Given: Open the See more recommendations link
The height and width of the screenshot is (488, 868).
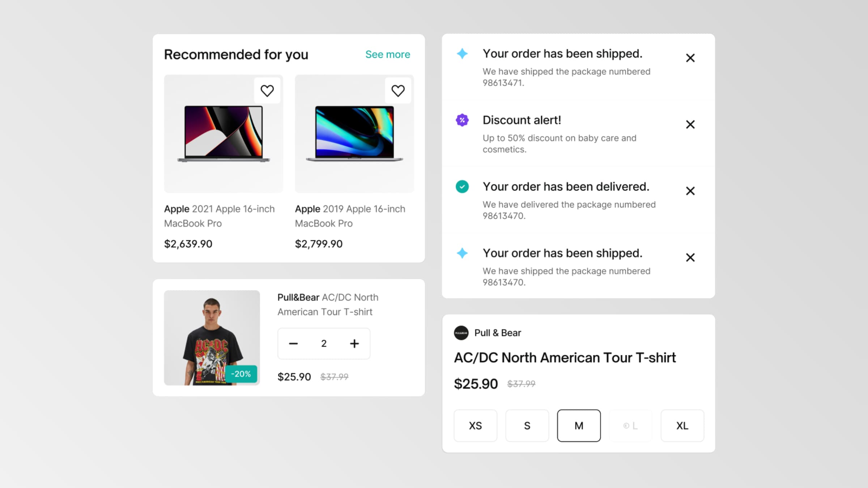Looking at the screenshot, I should 388,54.
